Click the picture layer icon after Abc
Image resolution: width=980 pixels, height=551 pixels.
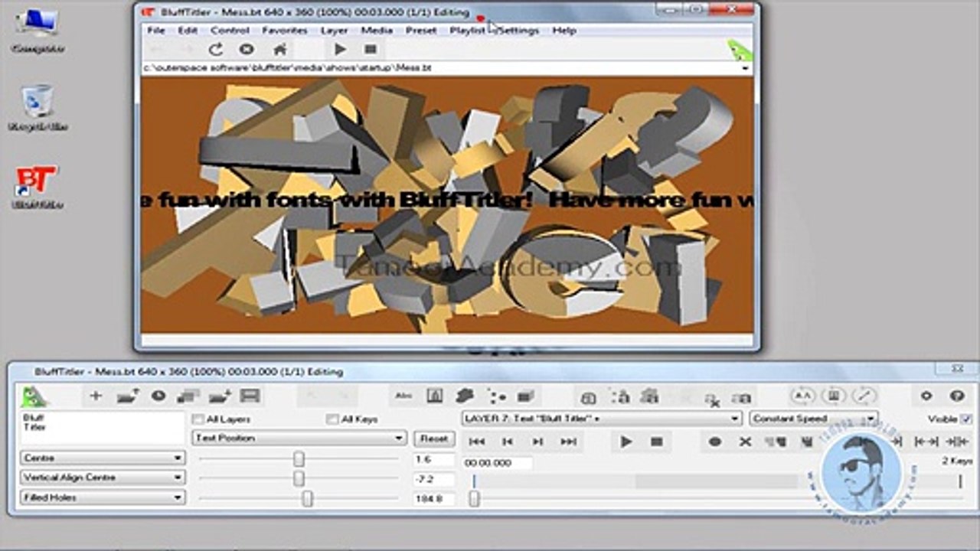coord(434,396)
